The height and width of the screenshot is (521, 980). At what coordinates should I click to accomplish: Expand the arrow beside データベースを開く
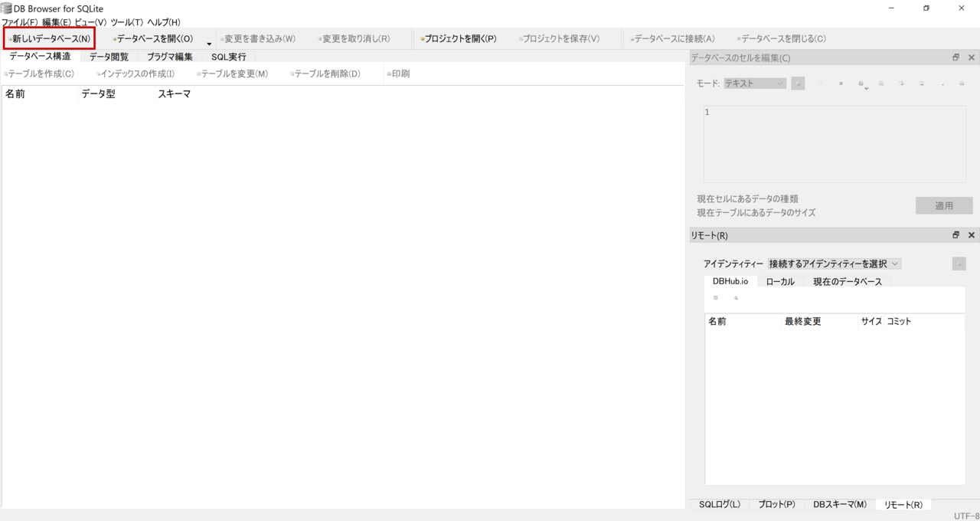pyautogui.click(x=209, y=43)
